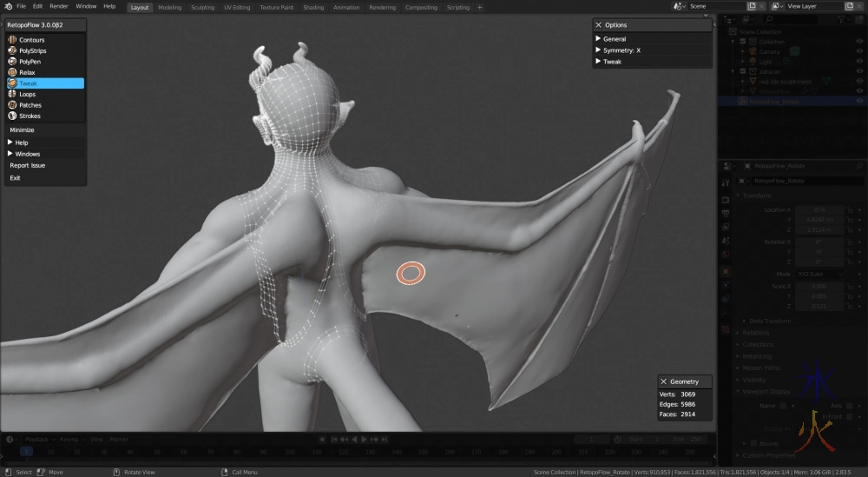The height and width of the screenshot is (477, 868).
Task: Expand the Windows submenu in RetopoFlow panel
Action: tap(27, 154)
